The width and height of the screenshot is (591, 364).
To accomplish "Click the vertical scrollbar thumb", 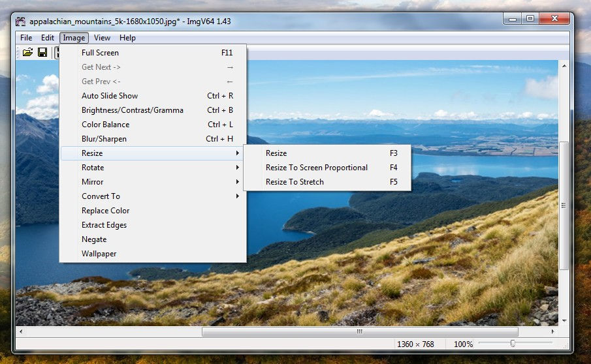I will [564, 205].
